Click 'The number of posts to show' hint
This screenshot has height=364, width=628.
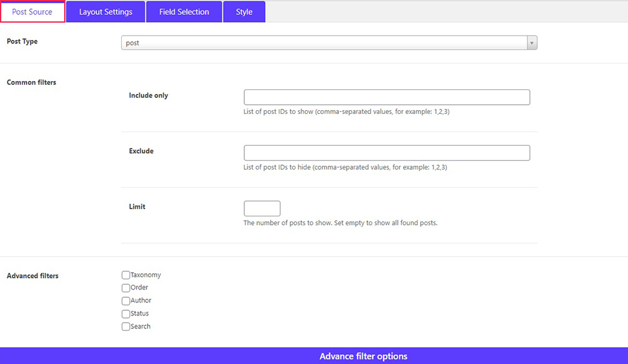(x=340, y=223)
